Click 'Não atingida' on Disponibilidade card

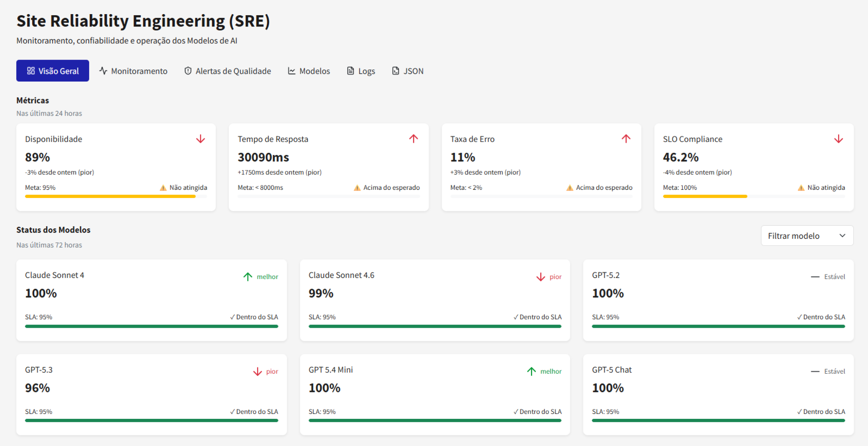[x=188, y=188]
